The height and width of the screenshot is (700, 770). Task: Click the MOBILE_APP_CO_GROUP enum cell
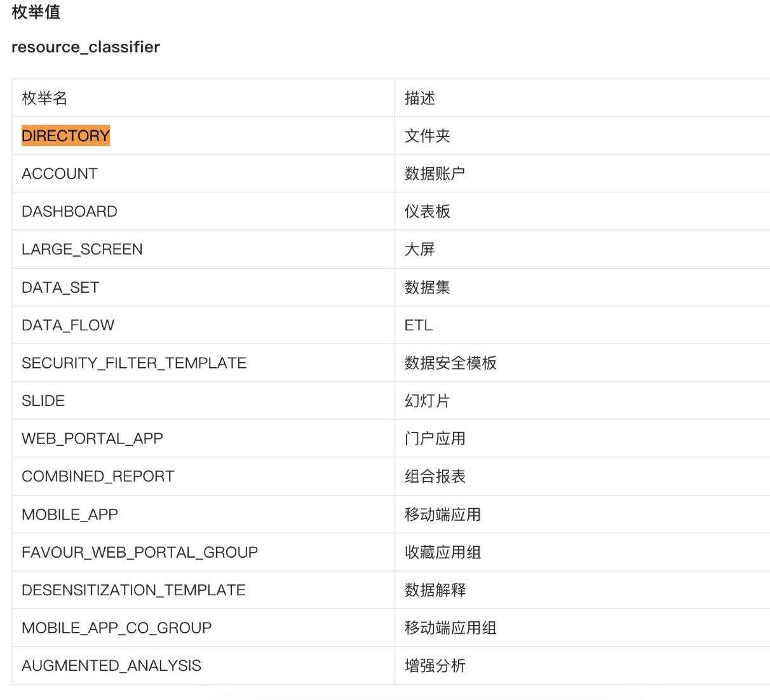pyautogui.click(x=116, y=628)
